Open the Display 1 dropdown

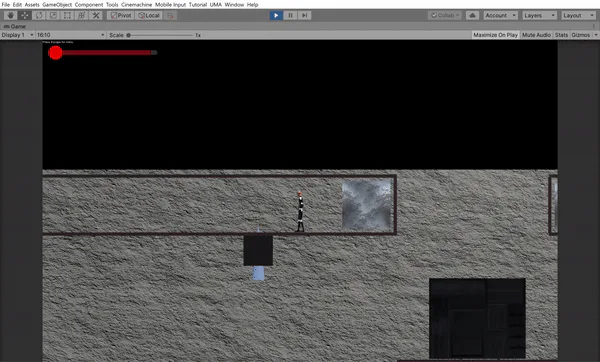click(18, 35)
